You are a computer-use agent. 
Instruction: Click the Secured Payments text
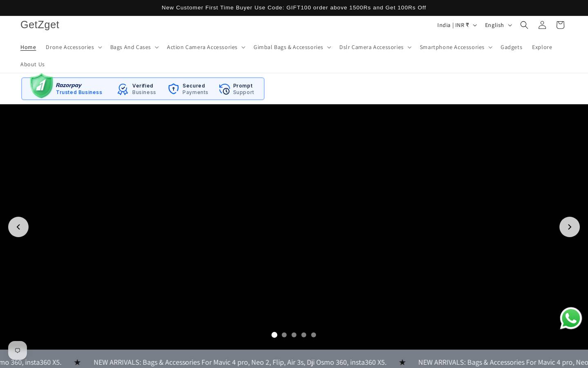tap(195, 89)
